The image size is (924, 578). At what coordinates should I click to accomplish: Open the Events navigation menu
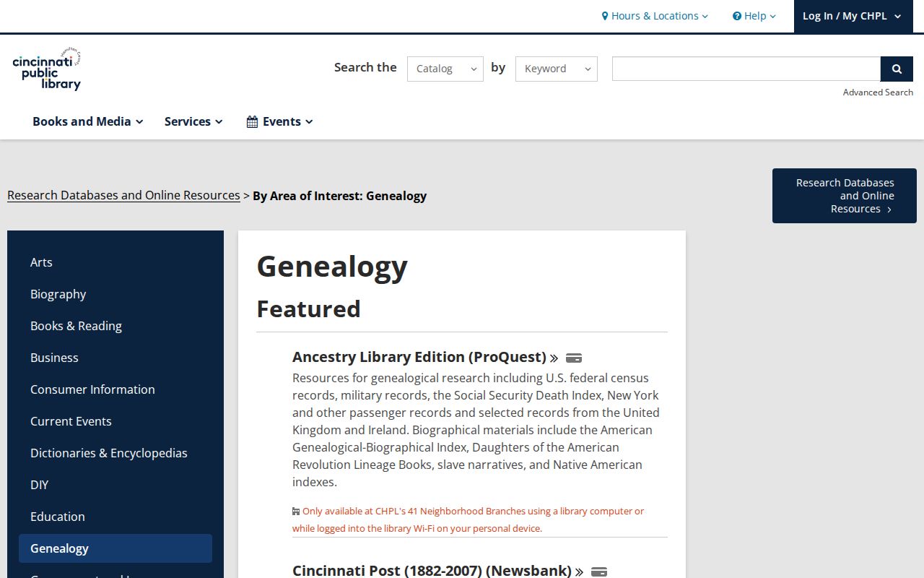point(280,121)
